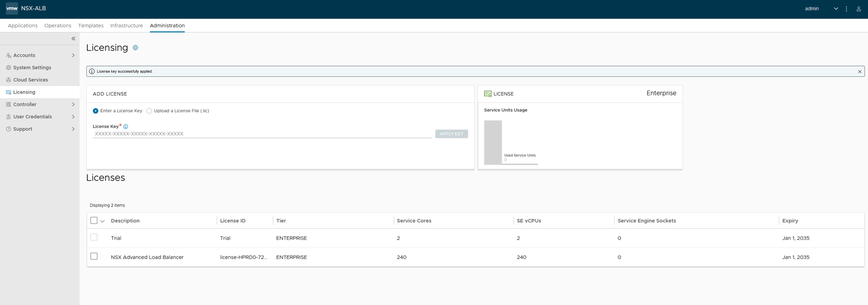Click the Controller sidebar icon
This screenshot has height=305, width=868.
(9, 105)
